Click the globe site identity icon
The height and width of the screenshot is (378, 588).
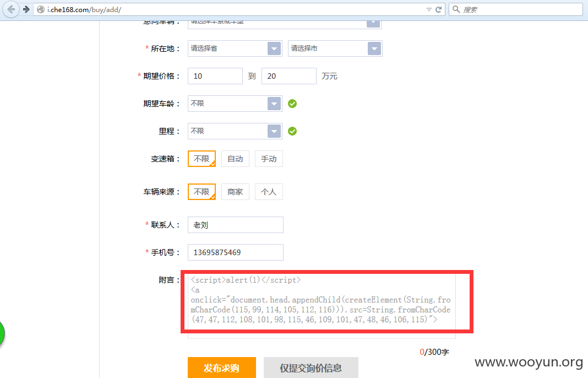coord(41,10)
